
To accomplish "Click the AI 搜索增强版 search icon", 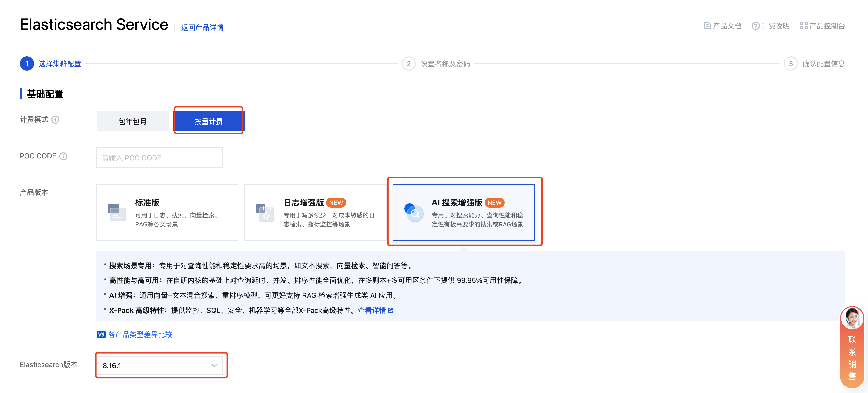I will 413,213.
